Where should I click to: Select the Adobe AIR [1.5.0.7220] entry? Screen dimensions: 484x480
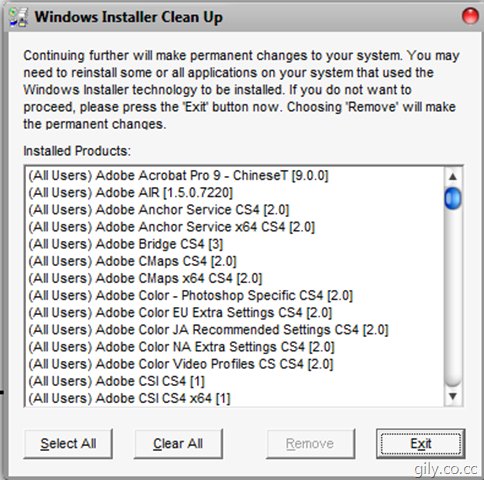(x=130, y=193)
